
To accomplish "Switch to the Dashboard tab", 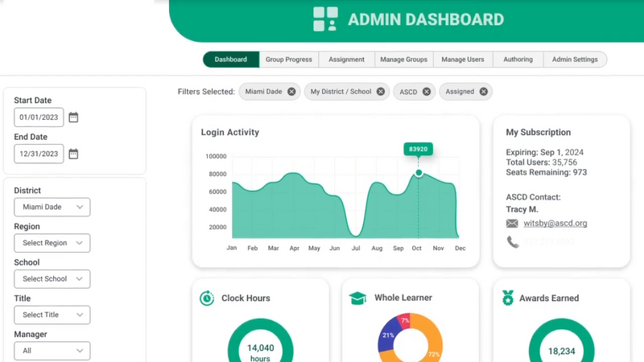I will pyautogui.click(x=231, y=60).
